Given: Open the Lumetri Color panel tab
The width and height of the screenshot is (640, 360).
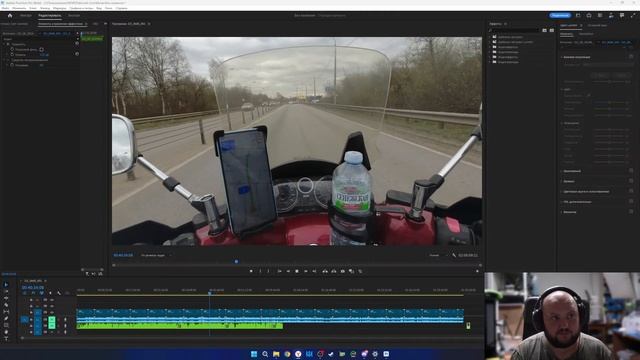Looking at the screenshot, I should tap(569, 25).
